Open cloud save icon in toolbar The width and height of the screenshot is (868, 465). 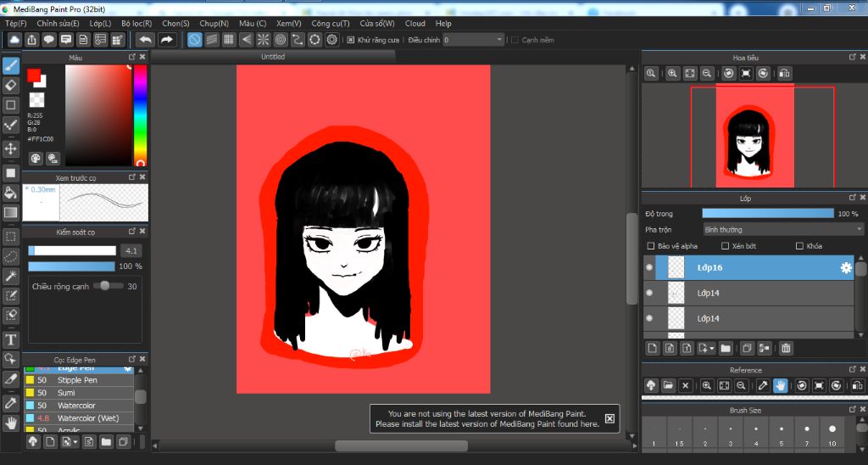tap(14, 39)
